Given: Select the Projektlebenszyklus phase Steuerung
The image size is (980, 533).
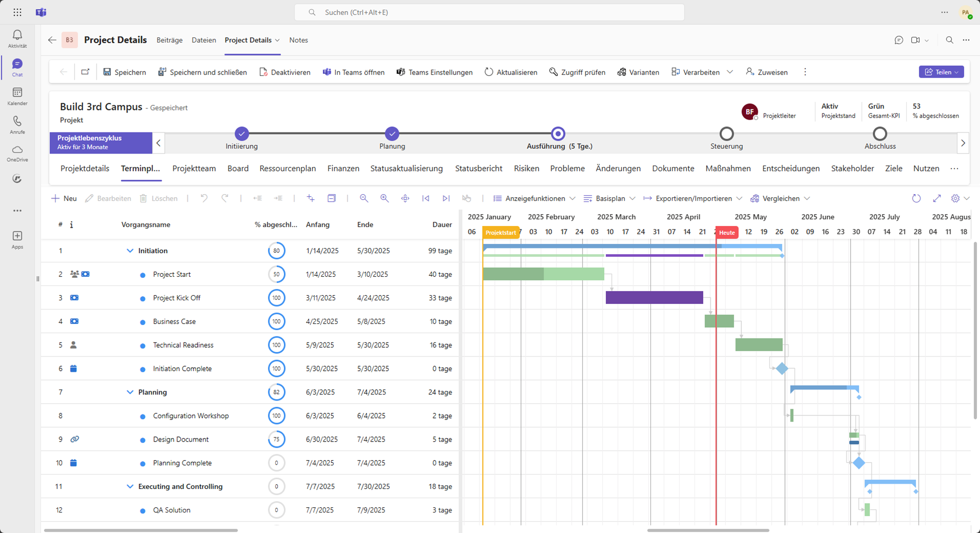Looking at the screenshot, I should 726,135.
